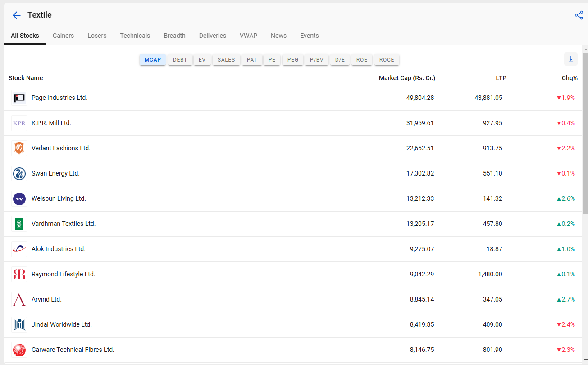Click the K.P.R. Mill logo

[x=19, y=123]
